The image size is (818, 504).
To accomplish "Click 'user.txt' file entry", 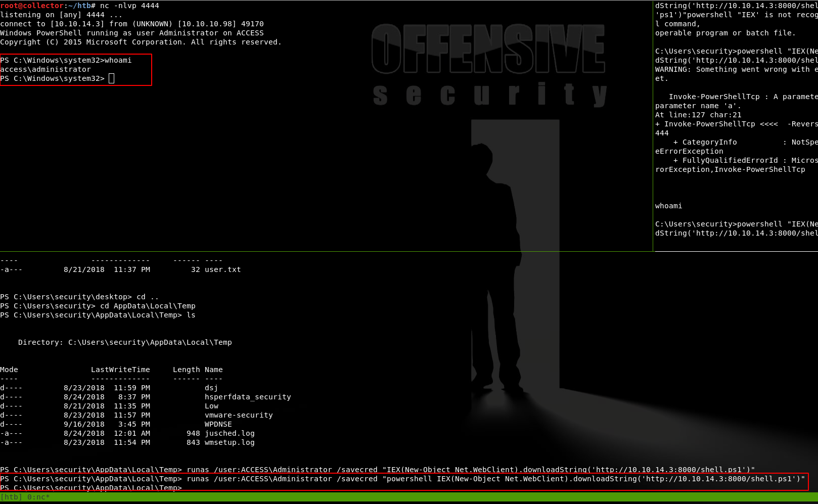I will [223, 269].
